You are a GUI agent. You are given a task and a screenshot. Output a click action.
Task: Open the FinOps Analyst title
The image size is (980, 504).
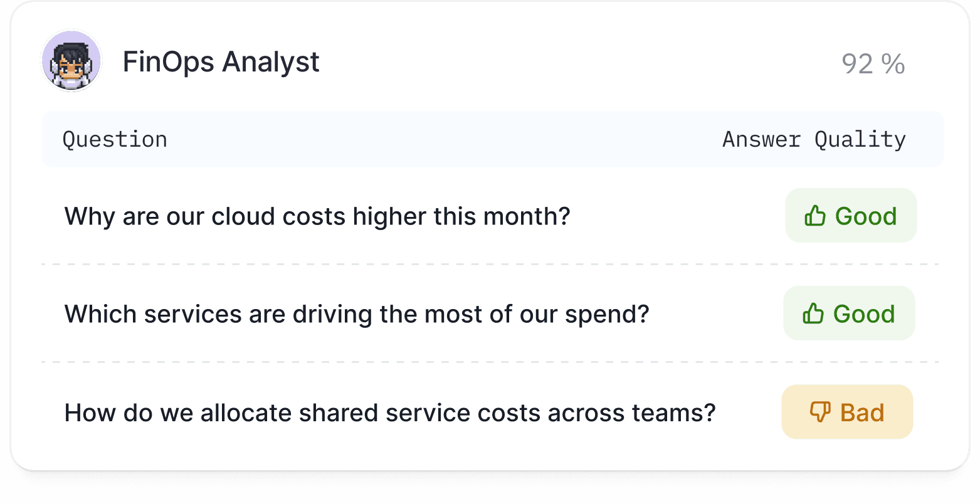[221, 62]
